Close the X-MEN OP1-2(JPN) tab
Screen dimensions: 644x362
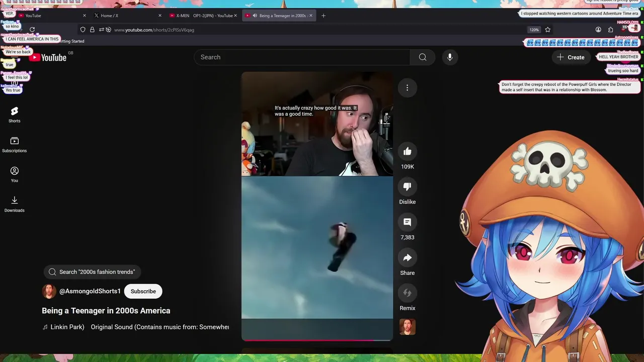point(235,16)
